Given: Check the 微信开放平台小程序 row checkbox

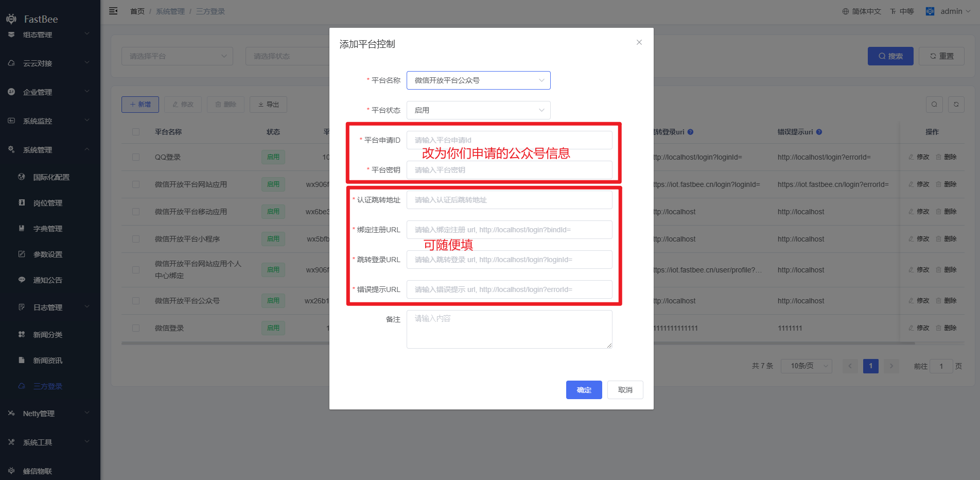Looking at the screenshot, I should pos(136,239).
